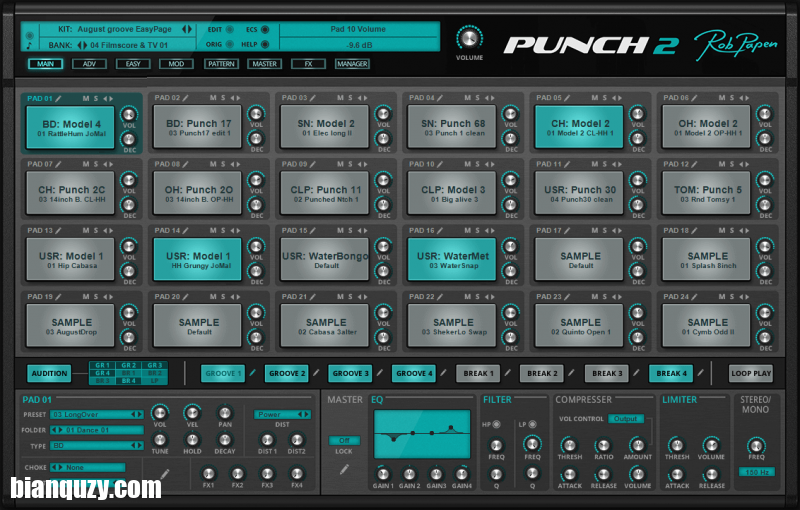The width and height of the screenshot is (800, 510).
Task: Click the left-right arrows icon on PAD 16
Action: point(489,231)
